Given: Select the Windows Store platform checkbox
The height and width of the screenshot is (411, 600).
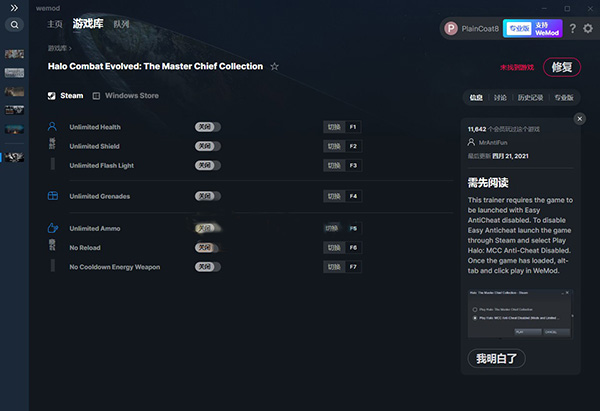Looking at the screenshot, I should tap(96, 96).
